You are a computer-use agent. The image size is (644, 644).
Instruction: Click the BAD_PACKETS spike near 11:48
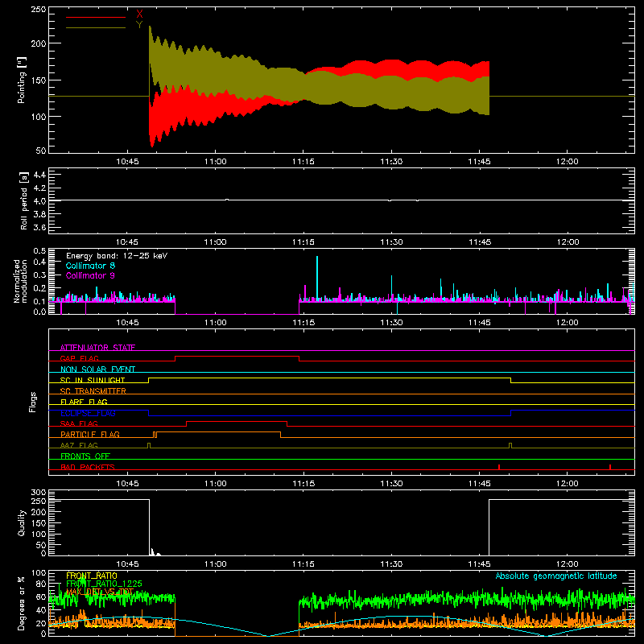(499, 467)
